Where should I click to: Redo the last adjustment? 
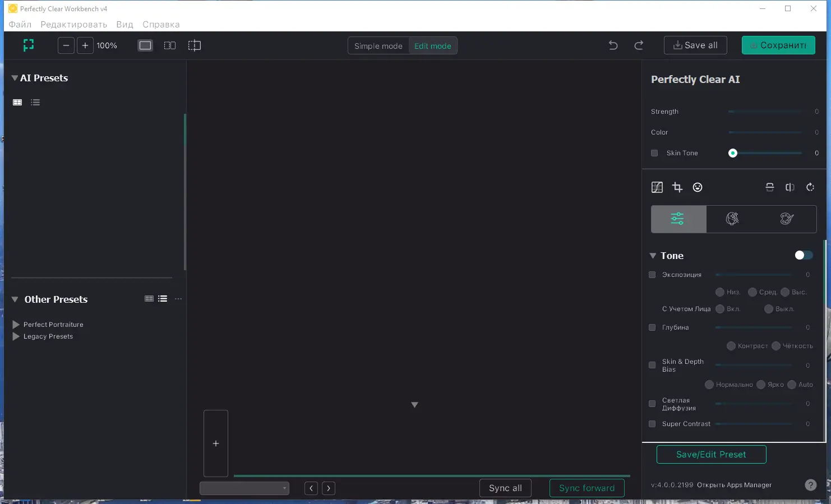point(639,45)
